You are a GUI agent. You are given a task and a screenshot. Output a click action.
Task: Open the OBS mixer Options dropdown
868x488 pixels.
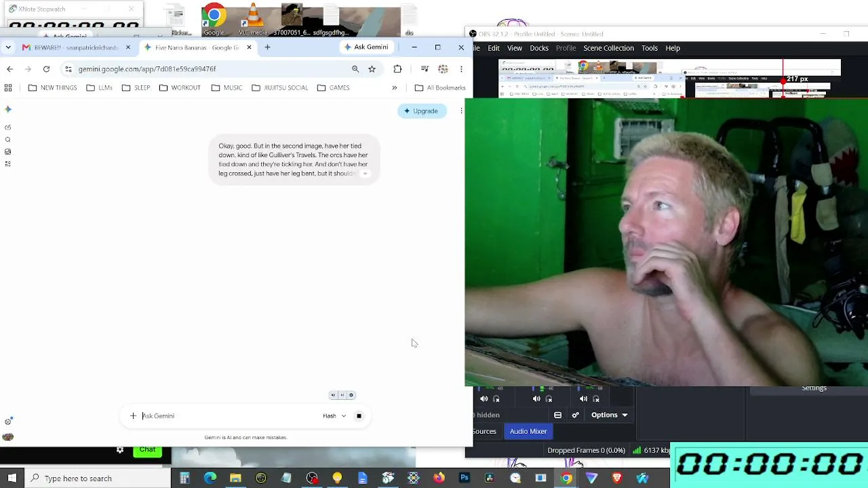[x=609, y=415]
